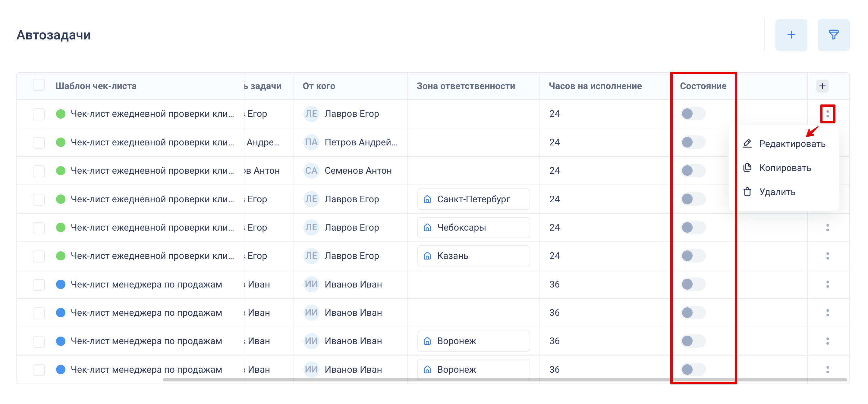Click the house icon next to Казань

point(427,256)
